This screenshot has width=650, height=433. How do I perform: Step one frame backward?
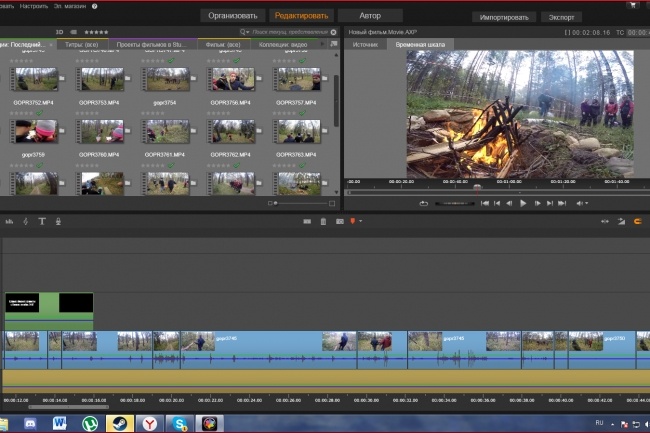pos(509,203)
